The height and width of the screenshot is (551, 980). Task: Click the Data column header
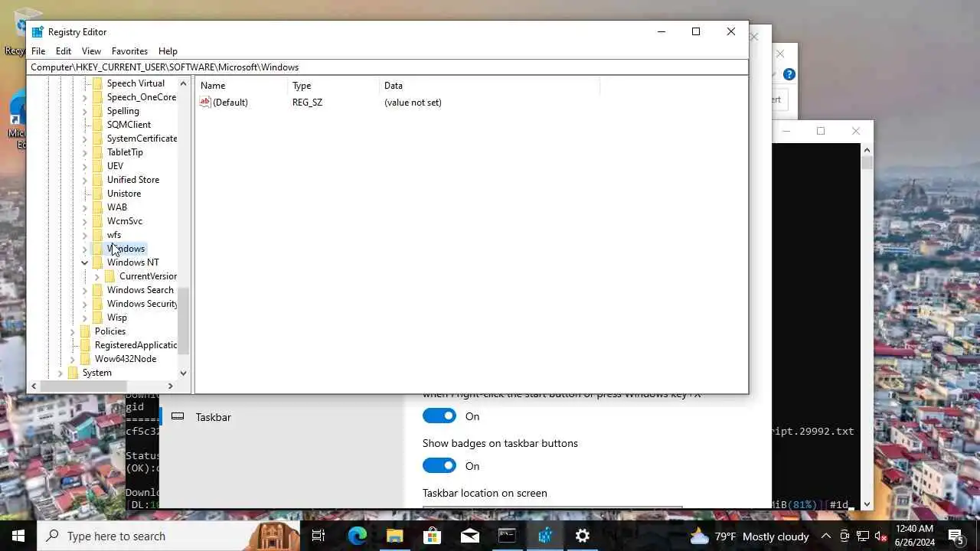[x=490, y=86]
